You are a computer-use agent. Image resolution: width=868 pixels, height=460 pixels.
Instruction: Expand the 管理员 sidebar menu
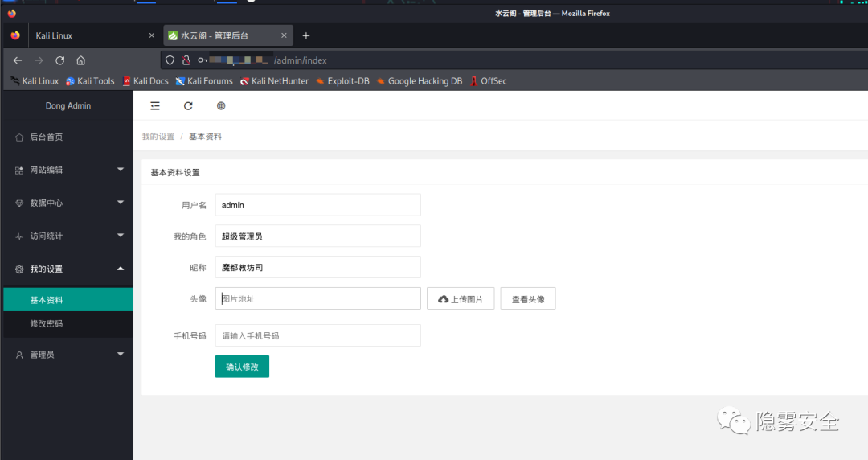pyautogui.click(x=68, y=355)
